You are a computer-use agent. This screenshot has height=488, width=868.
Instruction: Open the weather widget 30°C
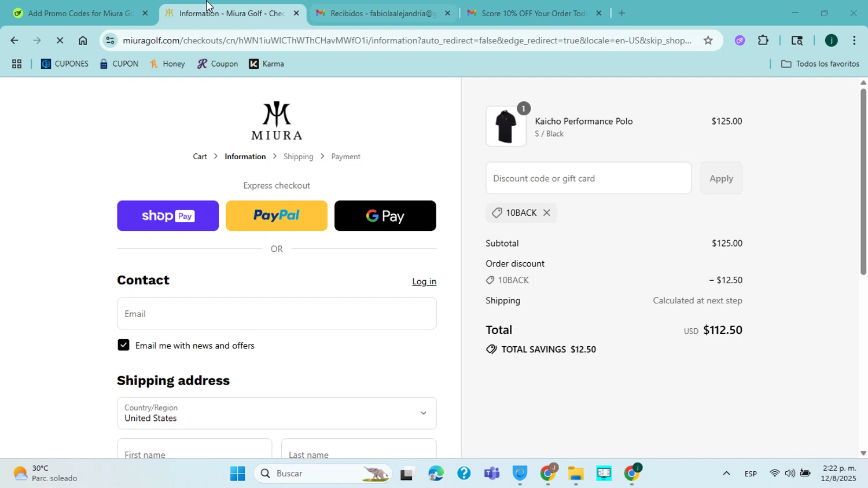pyautogui.click(x=45, y=474)
